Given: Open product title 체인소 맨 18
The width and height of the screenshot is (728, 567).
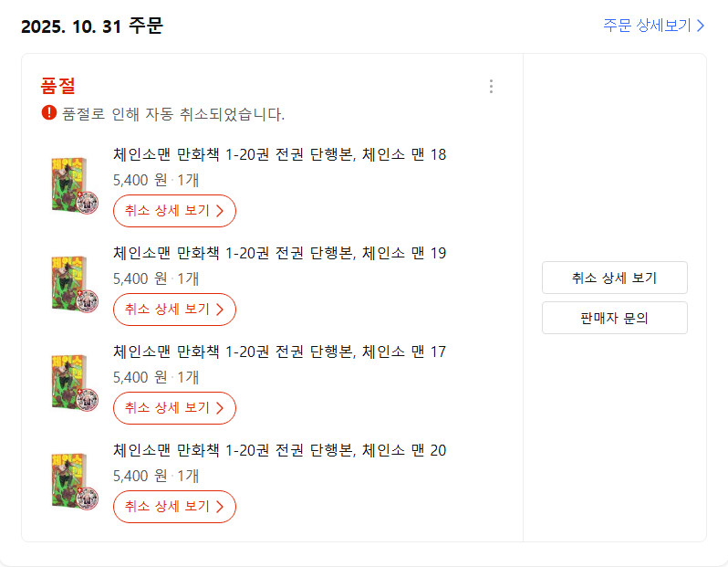Looking at the screenshot, I should (x=279, y=154).
